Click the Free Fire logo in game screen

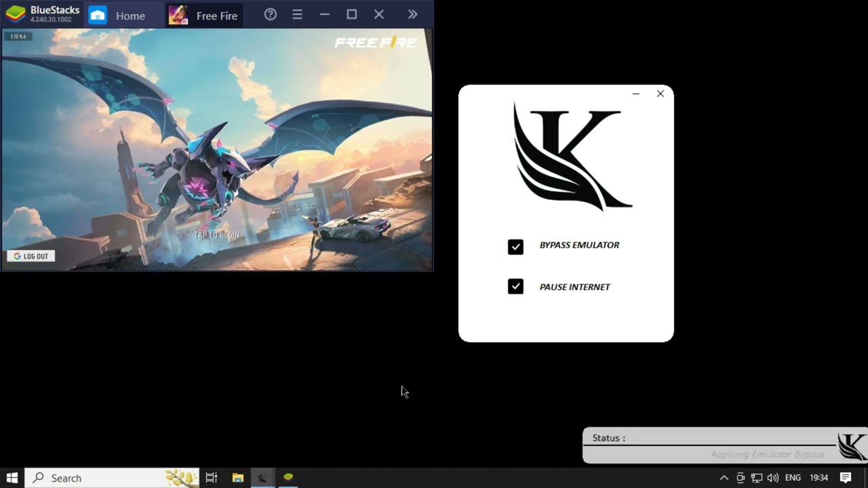tap(376, 43)
